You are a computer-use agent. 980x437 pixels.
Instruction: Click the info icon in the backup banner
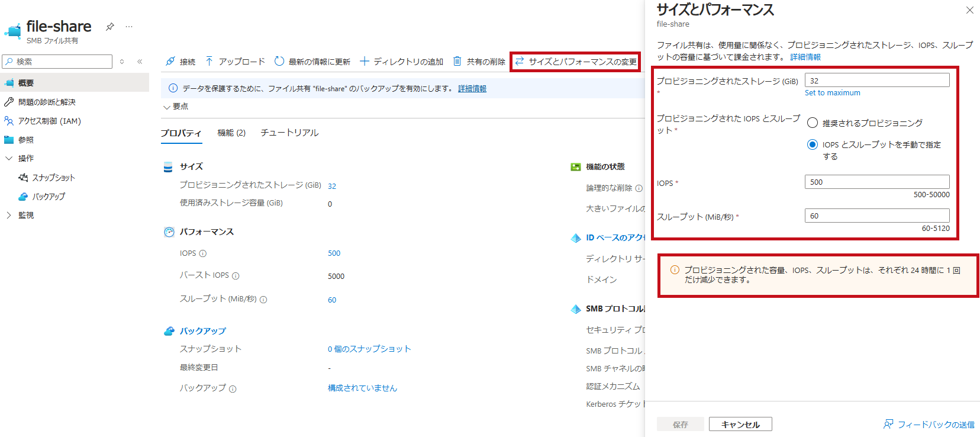pyautogui.click(x=173, y=88)
